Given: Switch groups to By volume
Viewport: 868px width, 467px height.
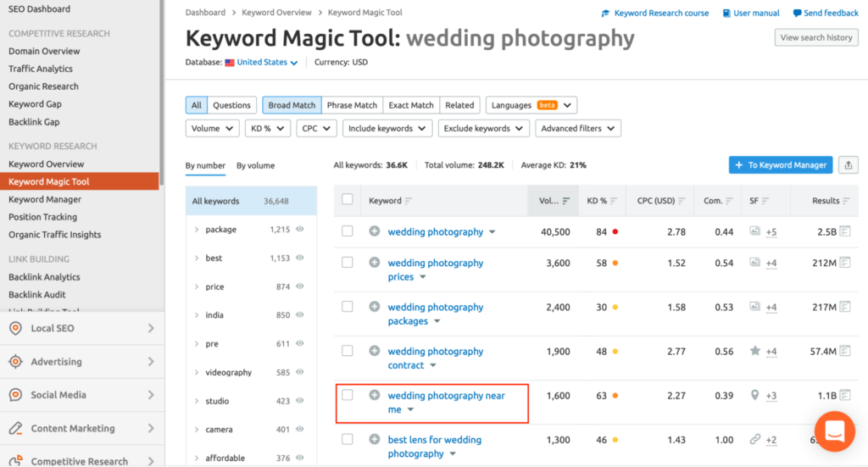Looking at the screenshot, I should (255, 165).
